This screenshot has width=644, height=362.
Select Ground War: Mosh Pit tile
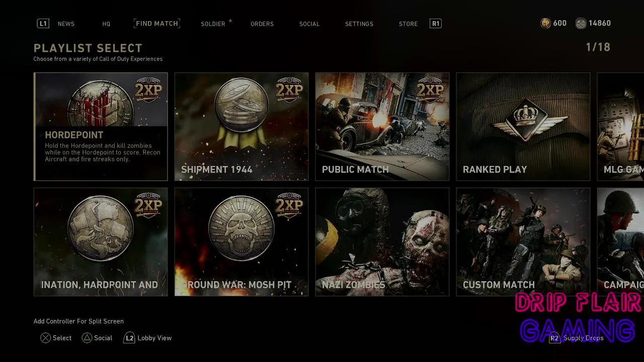point(242,242)
